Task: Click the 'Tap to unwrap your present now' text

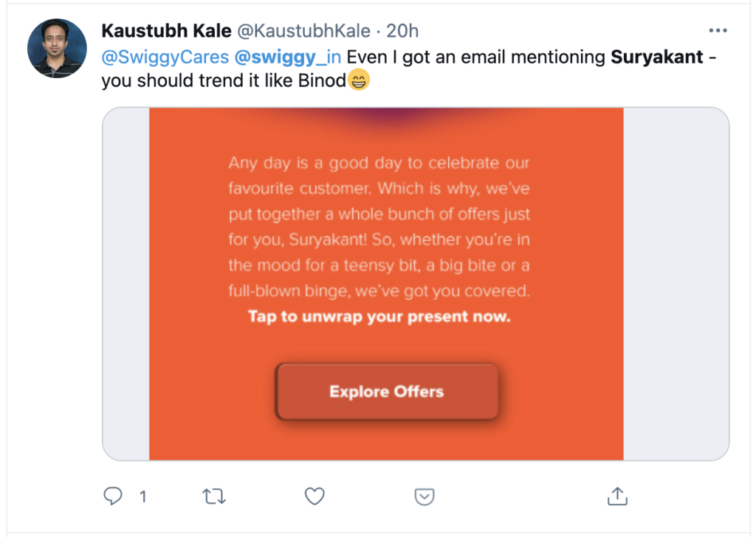Action: [379, 317]
